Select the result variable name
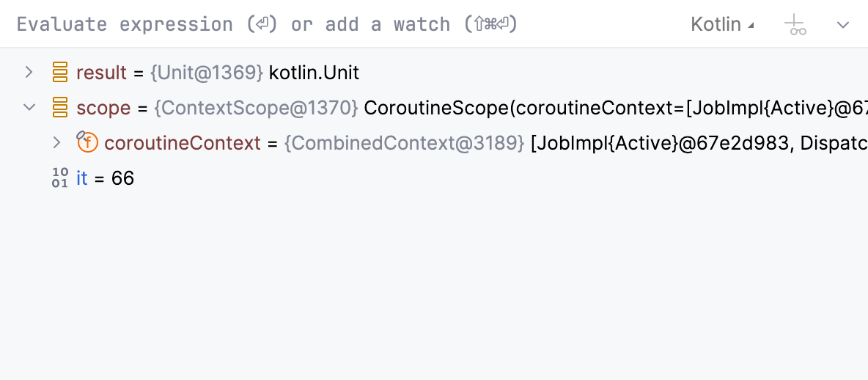The width and height of the screenshot is (868, 380). click(102, 73)
